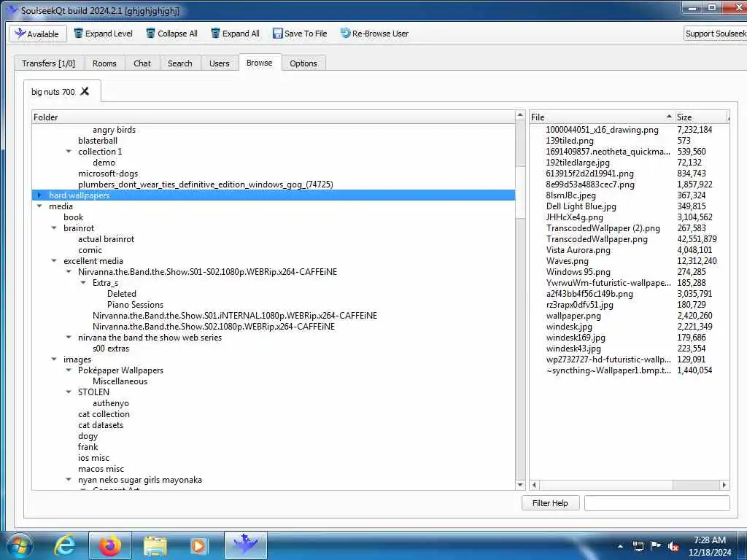747x560 pixels.
Task: Collapse the excellent media folder
Action: (54, 261)
